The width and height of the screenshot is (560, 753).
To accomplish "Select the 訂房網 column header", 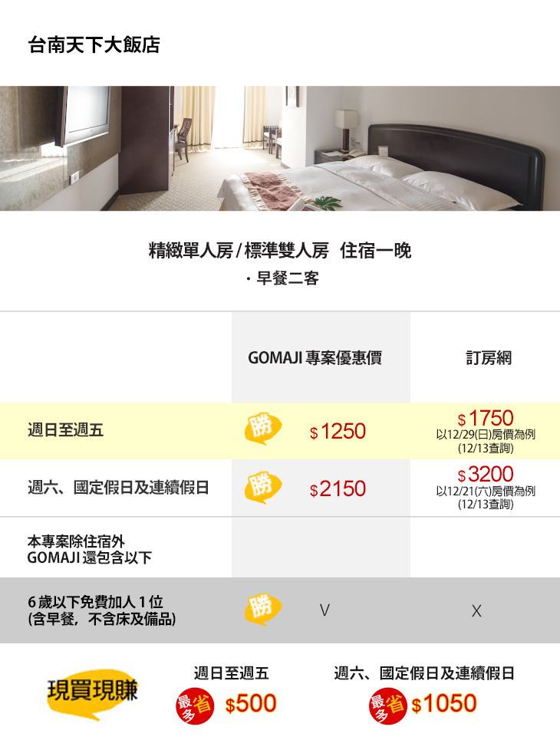I will tap(489, 358).
